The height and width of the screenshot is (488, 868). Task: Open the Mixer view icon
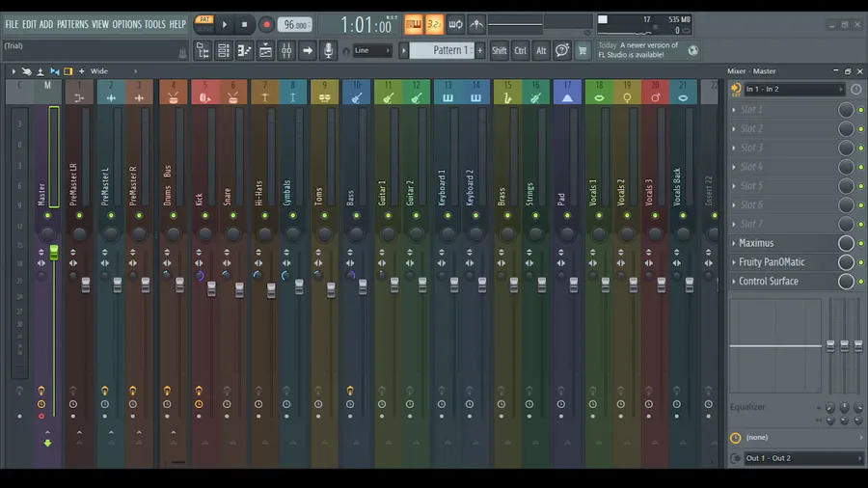[x=286, y=51]
